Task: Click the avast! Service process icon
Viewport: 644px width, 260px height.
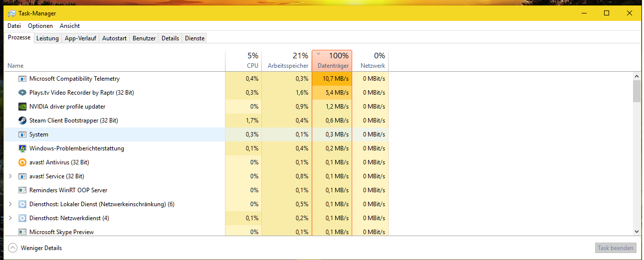Action: click(22, 176)
